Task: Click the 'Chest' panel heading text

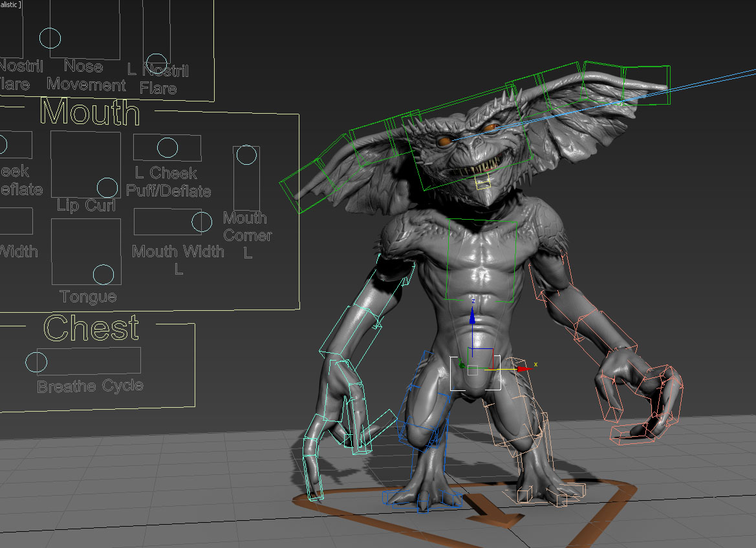Action: (x=91, y=328)
